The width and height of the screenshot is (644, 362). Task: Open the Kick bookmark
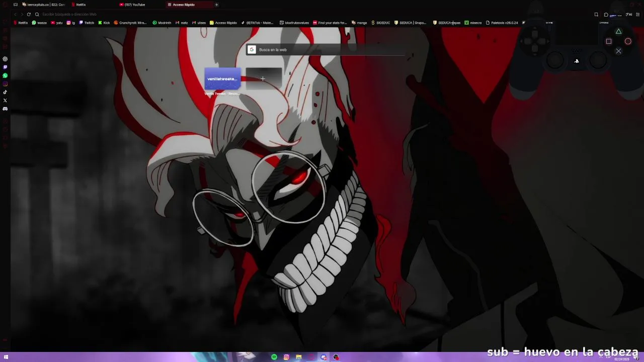[104, 23]
